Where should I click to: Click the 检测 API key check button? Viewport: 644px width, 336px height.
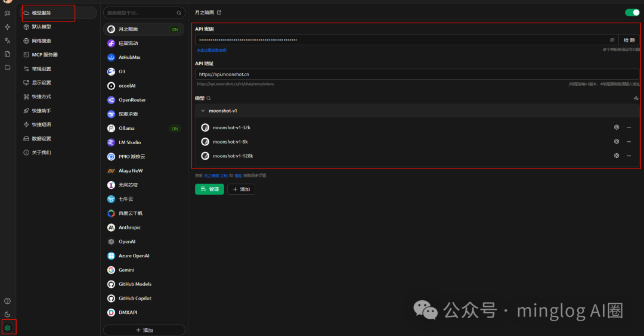(x=629, y=40)
